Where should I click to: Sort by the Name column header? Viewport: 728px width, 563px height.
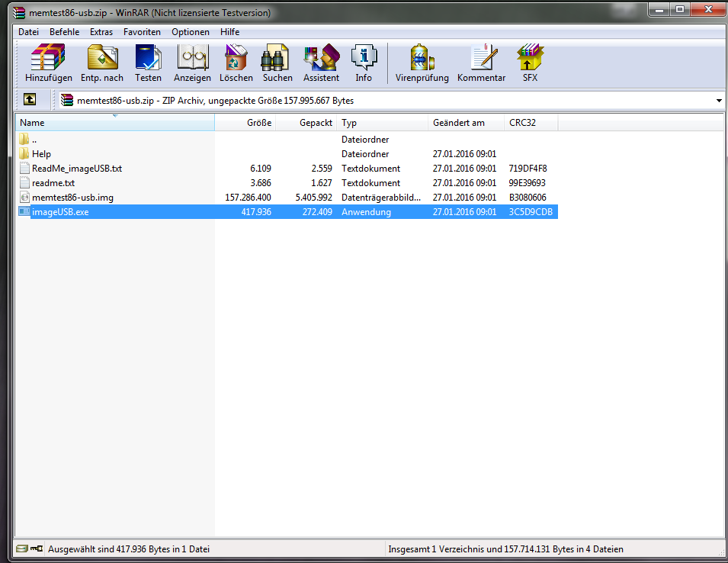(x=115, y=123)
